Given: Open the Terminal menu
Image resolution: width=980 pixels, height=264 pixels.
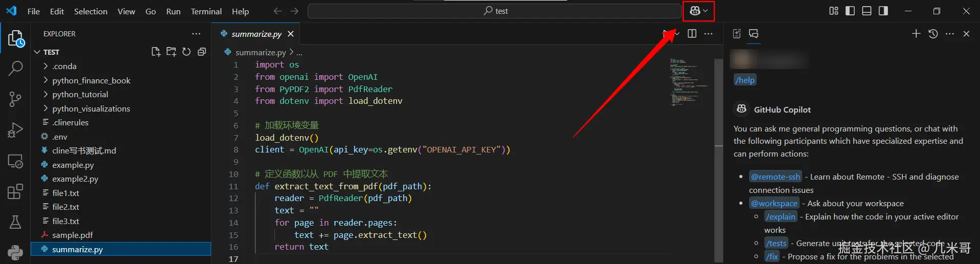Looking at the screenshot, I should click(x=206, y=11).
